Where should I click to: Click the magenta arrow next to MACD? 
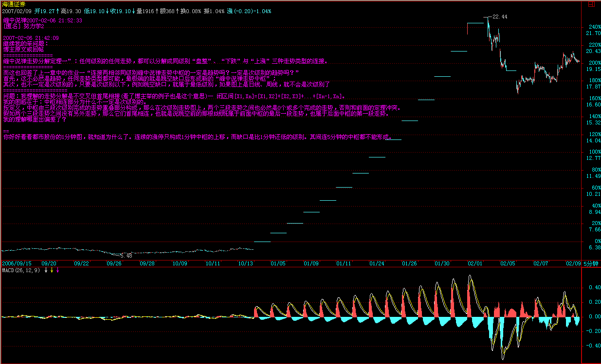[x=58, y=270]
